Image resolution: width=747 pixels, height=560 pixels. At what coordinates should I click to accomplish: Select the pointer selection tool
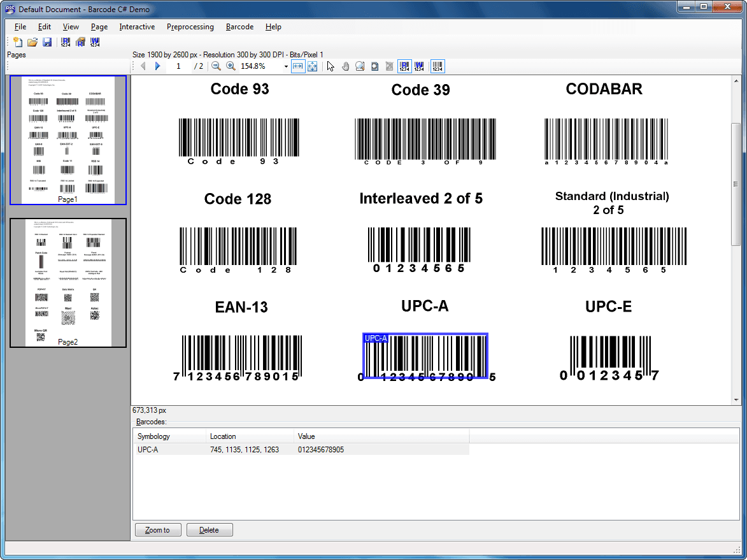coord(331,66)
